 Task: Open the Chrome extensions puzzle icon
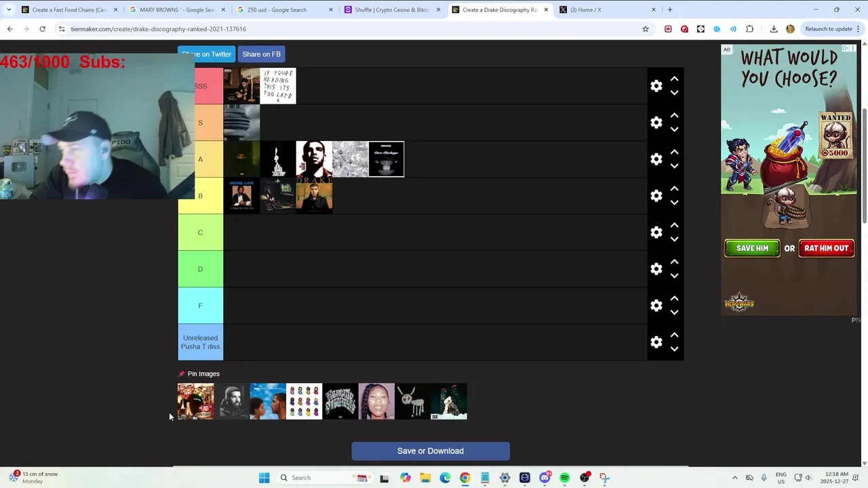[749, 29]
